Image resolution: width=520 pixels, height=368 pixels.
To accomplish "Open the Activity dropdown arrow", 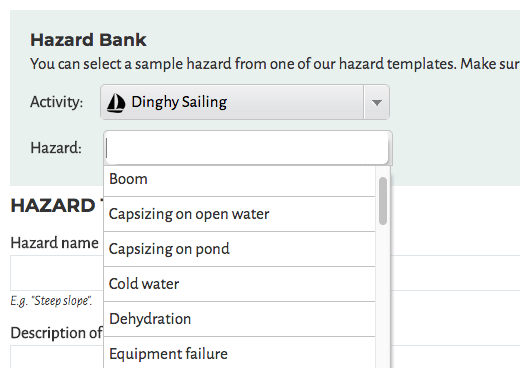I will (377, 102).
